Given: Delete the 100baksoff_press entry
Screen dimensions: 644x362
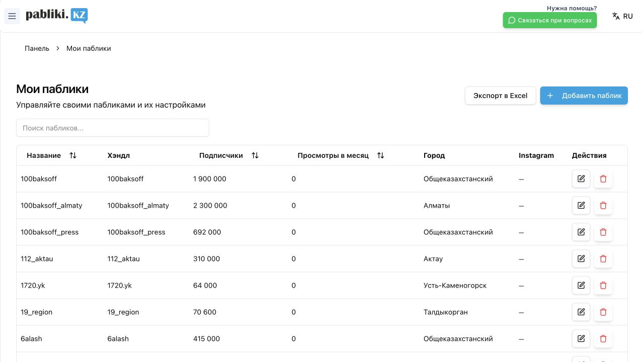Looking at the screenshot, I should pos(603,232).
